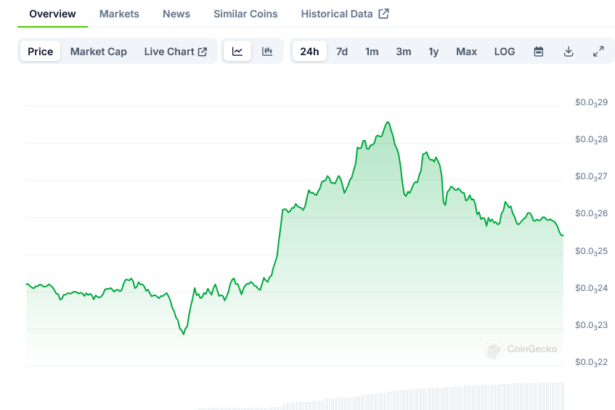Switch to line chart view icon
615x410 pixels.
pyautogui.click(x=237, y=51)
